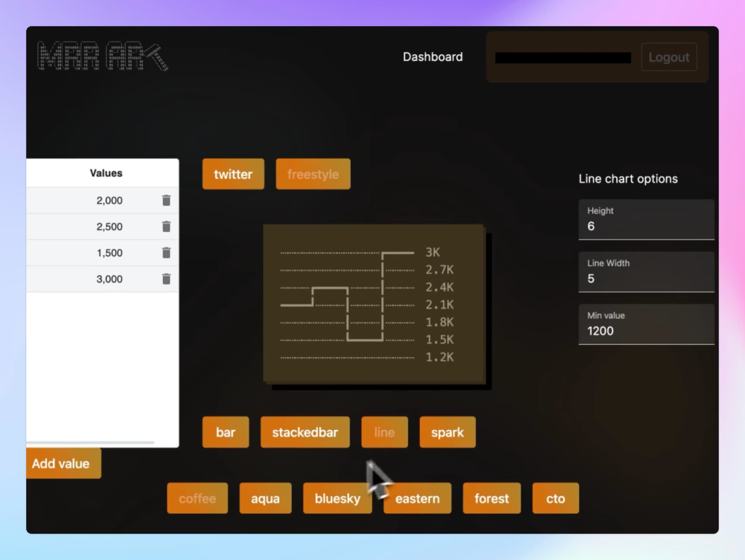Open the Dashboard page

coord(432,57)
